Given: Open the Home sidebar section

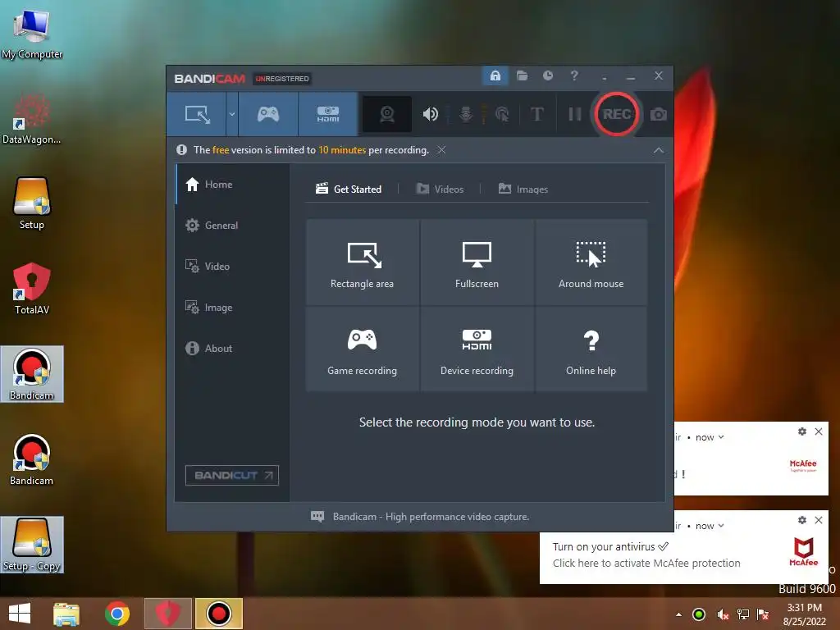Looking at the screenshot, I should click(232, 185).
